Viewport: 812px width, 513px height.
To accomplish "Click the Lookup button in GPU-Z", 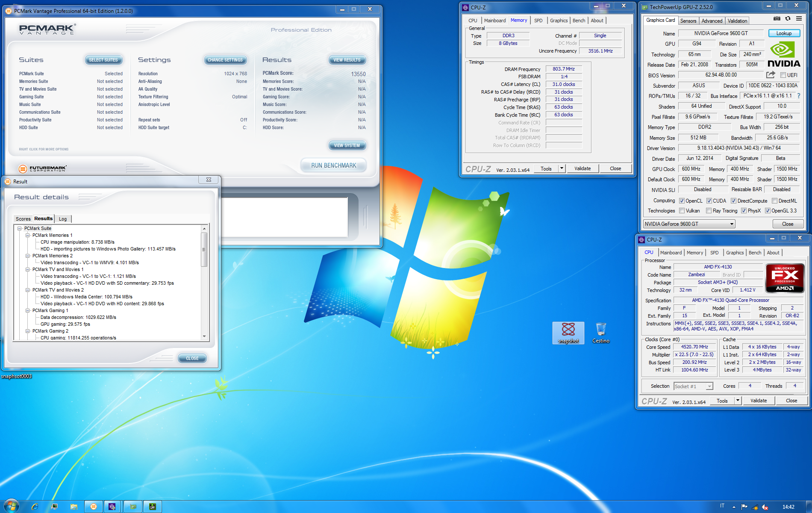I will [784, 33].
